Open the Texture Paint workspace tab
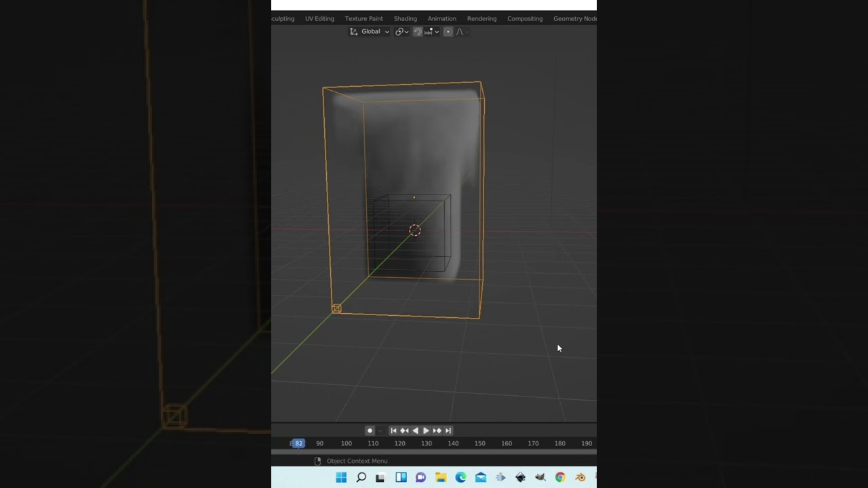Image resolution: width=868 pixels, height=488 pixels. (364, 18)
